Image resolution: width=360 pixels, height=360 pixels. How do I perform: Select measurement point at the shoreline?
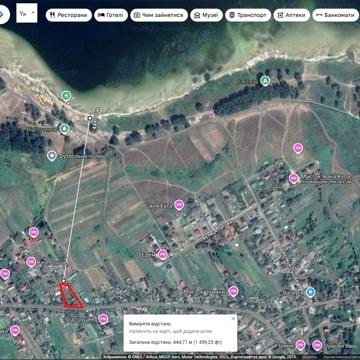tap(89, 118)
